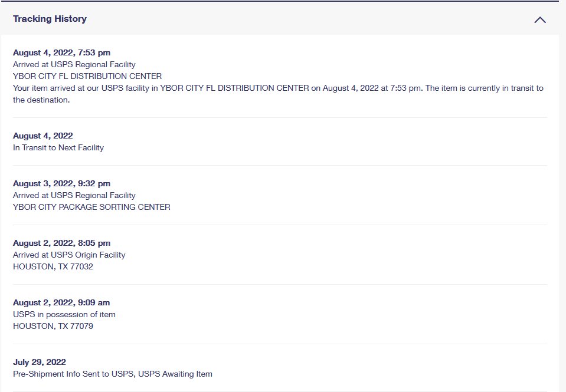Select YBOR CITY FL DISTRIBUTION CENTER location line
566x392 pixels.
click(87, 76)
